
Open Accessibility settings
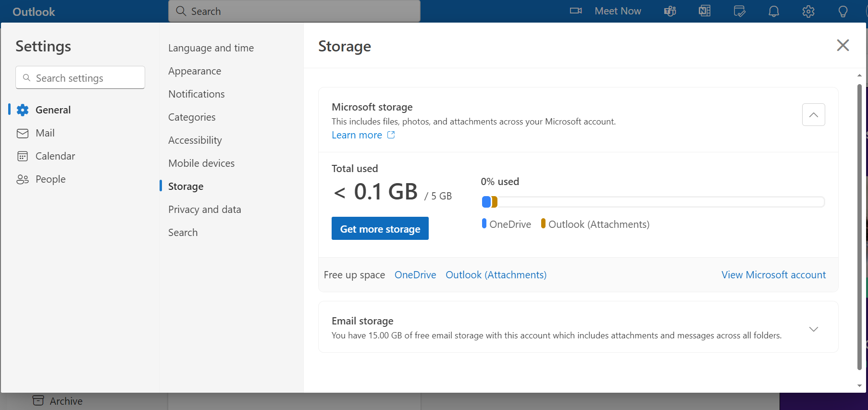[x=195, y=140]
